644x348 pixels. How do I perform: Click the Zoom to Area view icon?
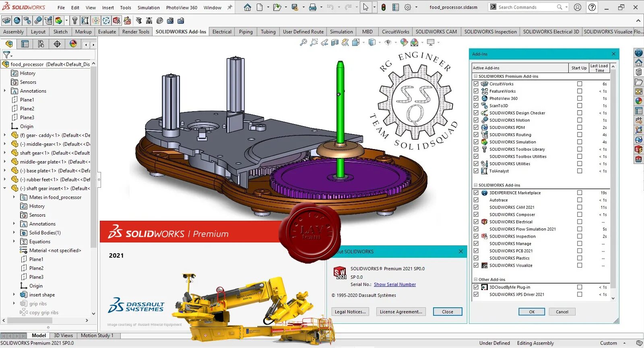tap(314, 42)
